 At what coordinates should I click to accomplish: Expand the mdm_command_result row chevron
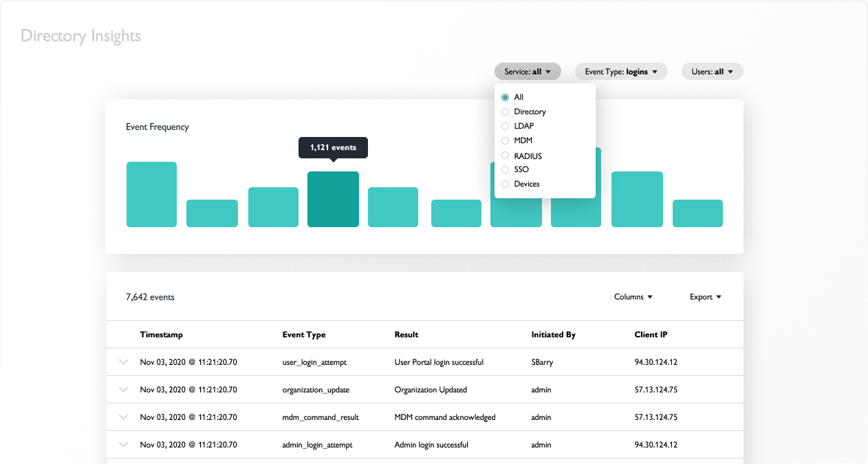click(x=124, y=417)
